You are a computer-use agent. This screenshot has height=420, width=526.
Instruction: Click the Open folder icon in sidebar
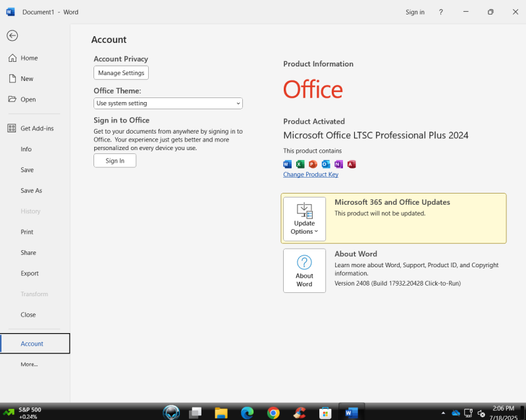pos(13,99)
